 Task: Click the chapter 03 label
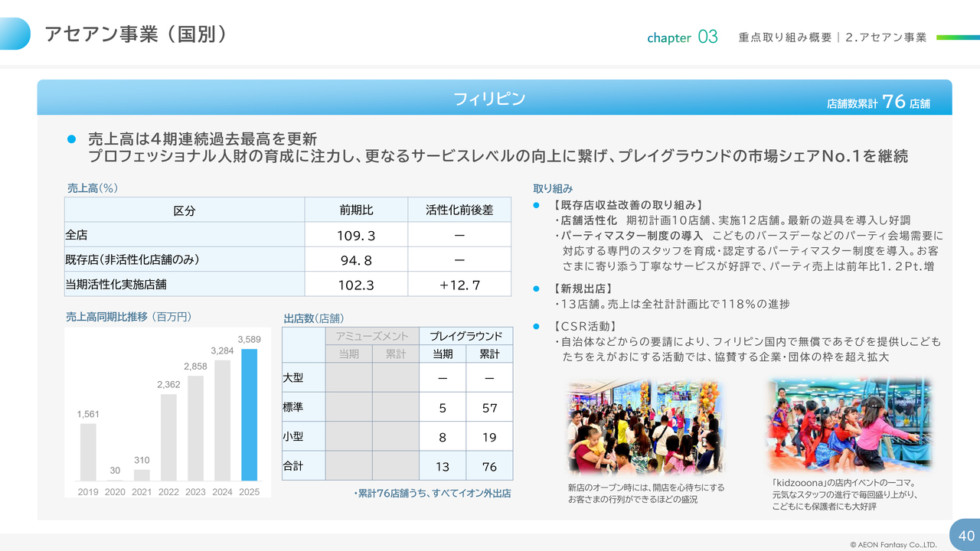point(682,37)
